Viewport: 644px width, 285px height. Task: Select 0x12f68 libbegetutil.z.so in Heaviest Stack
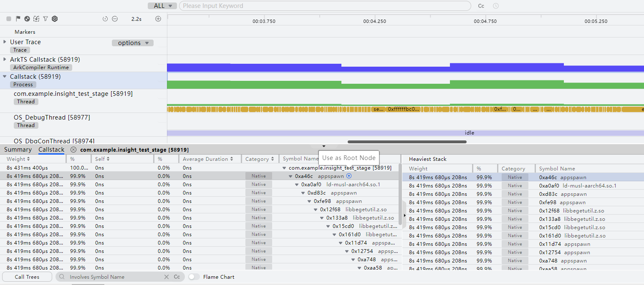pyautogui.click(x=523, y=210)
